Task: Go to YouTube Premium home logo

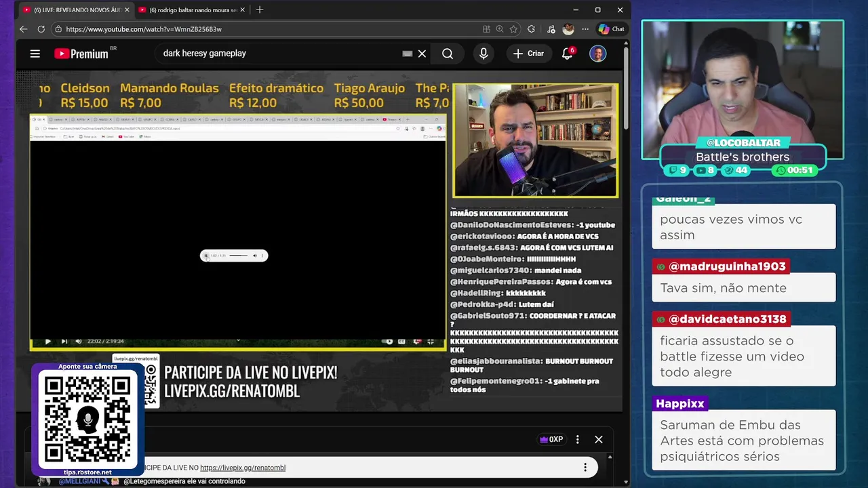Action: coord(81,54)
